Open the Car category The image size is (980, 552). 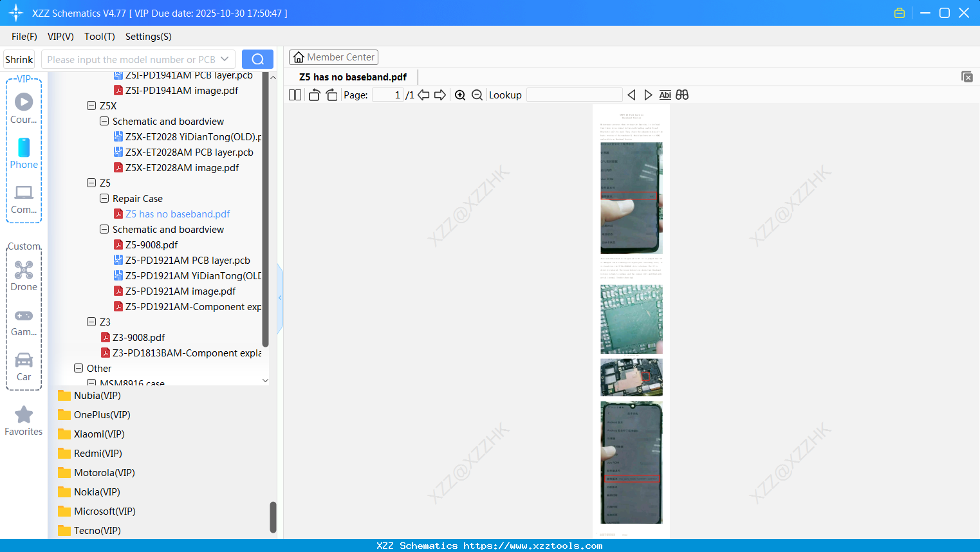coord(24,367)
